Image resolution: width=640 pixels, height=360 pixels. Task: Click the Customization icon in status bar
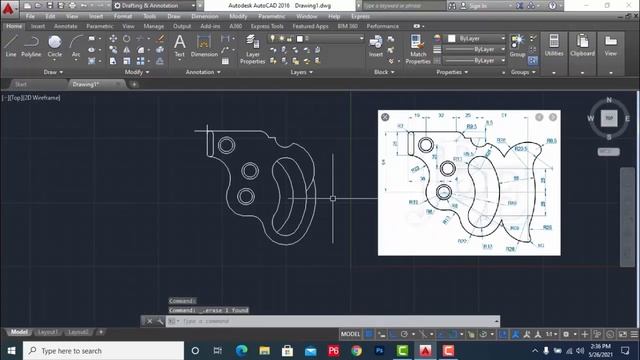634,334
